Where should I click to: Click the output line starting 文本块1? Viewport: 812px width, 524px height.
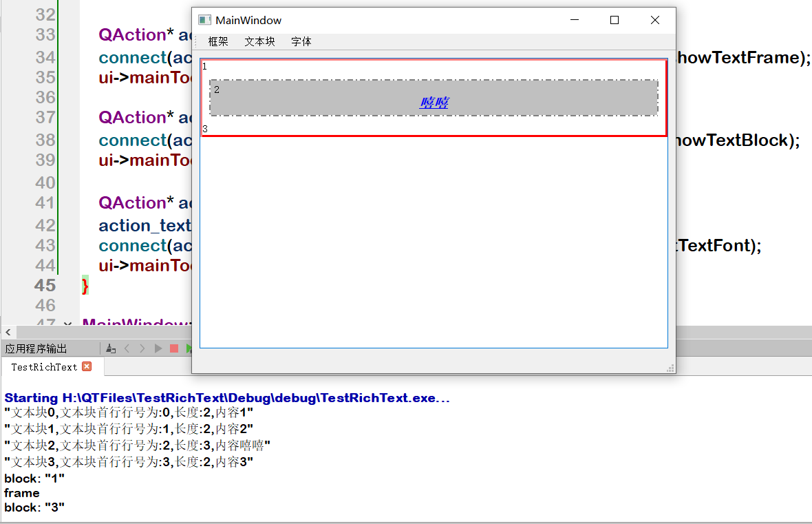129,429
